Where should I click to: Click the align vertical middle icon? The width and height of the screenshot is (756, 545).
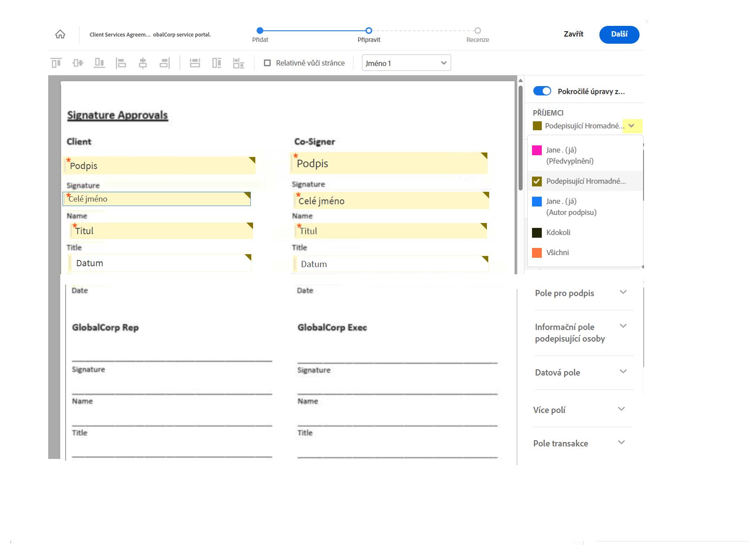coord(78,63)
